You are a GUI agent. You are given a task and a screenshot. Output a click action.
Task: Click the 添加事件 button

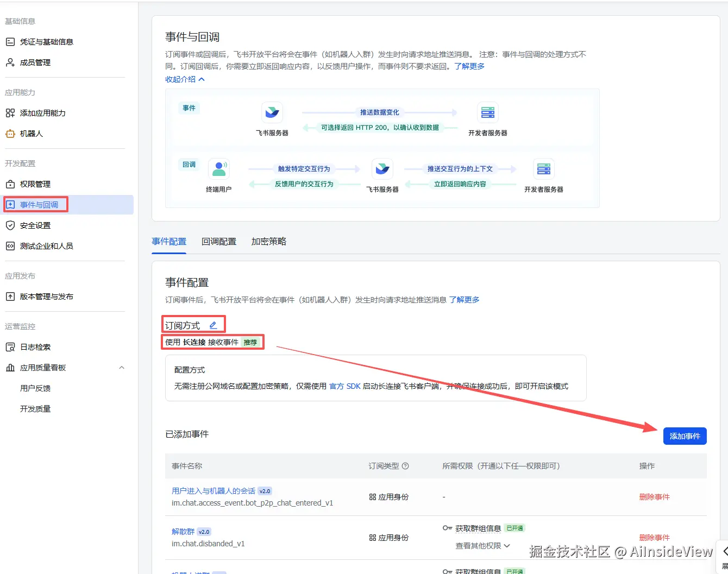pos(685,436)
